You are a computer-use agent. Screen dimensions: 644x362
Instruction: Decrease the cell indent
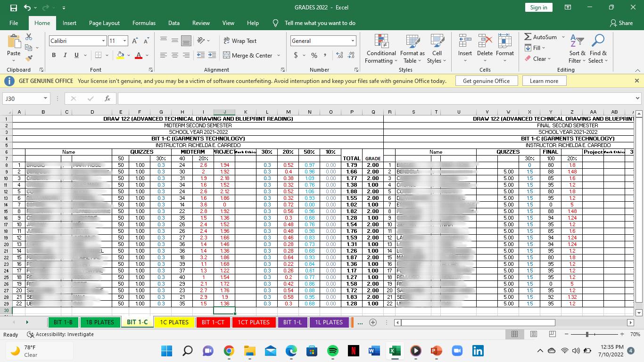[200, 55]
